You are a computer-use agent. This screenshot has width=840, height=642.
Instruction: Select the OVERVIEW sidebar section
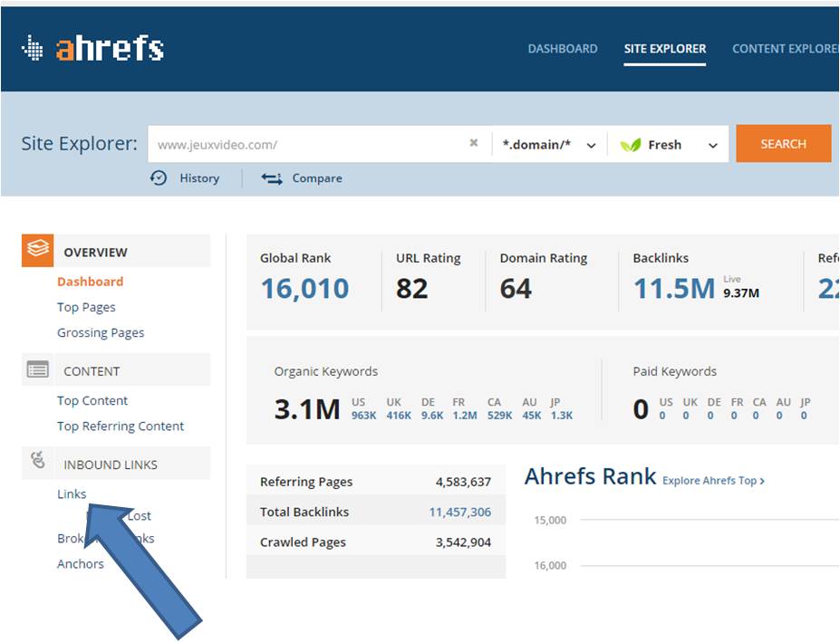(x=95, y=253)
